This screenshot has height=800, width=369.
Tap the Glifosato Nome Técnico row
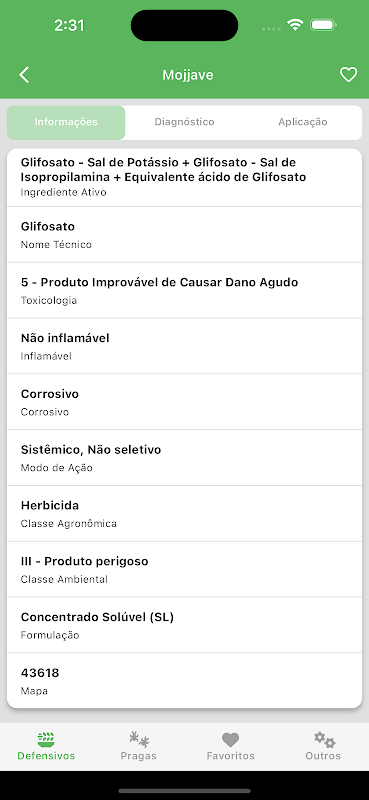pyautogui.click(x=184, y=235)
